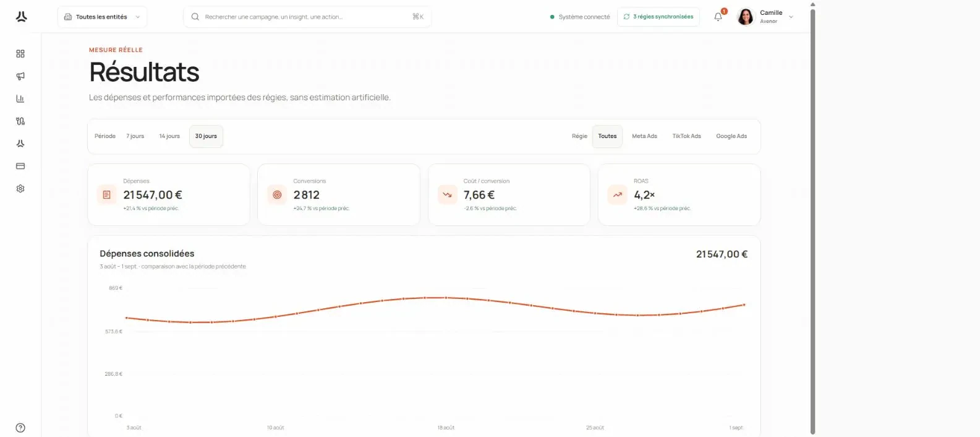The height and width of the screenshot is (437, 980).
Task: Click the search magnifier icon
Action: (195, 17)
